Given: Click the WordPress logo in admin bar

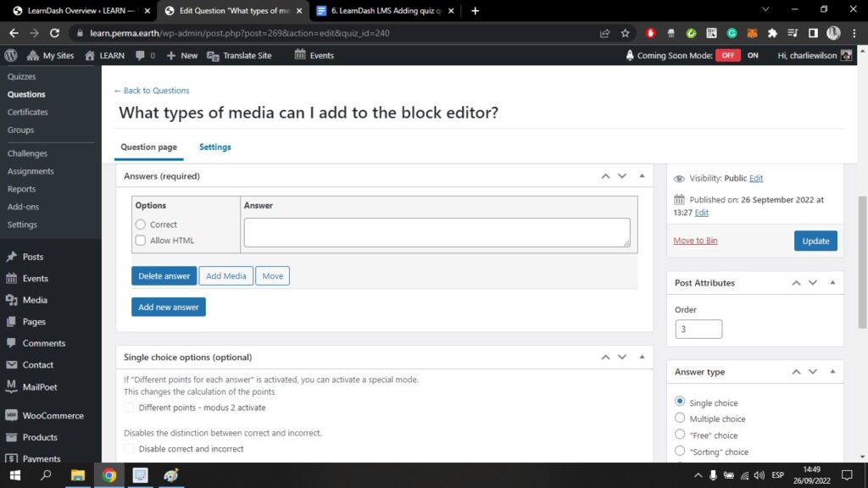Looking at the screenshot, I should click(x=11, y=55).
